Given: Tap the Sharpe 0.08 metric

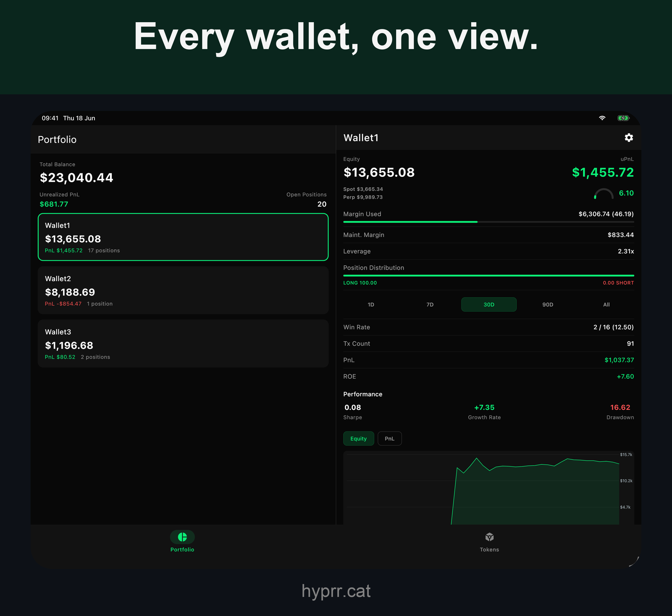Looking at the screenshot, I should [x=353, y=412].
